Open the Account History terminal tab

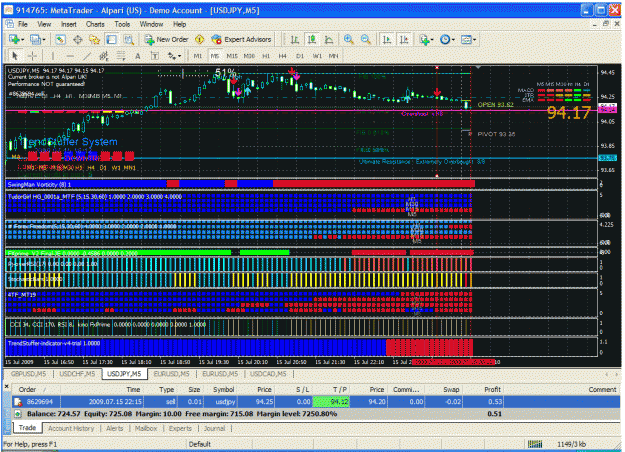click(x=71, y=428)
